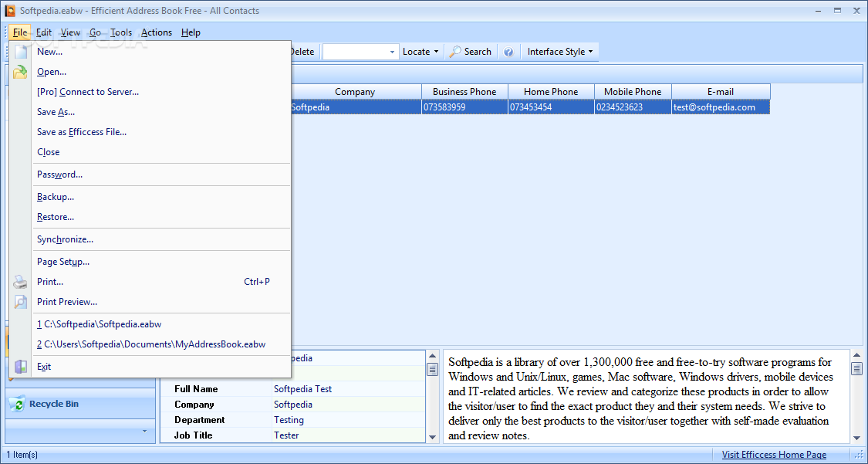The image size is (868, 464).
Task: Open the Go menu
Action: (x=95, y=32)
